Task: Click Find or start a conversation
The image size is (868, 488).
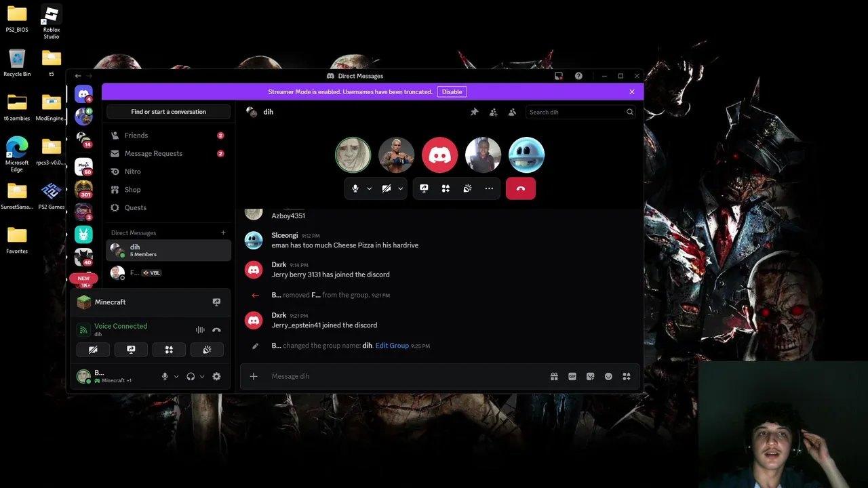Action: coord(169,112)
